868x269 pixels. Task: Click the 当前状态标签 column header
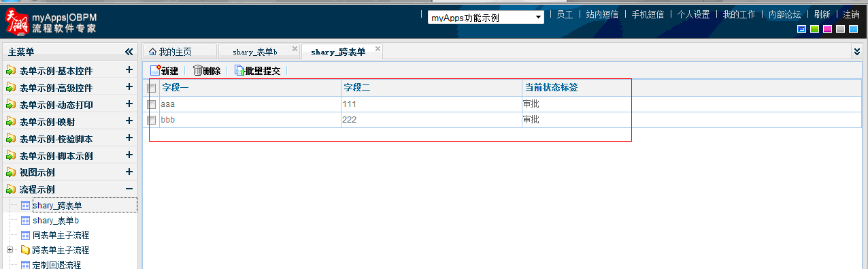coord(551,88)
